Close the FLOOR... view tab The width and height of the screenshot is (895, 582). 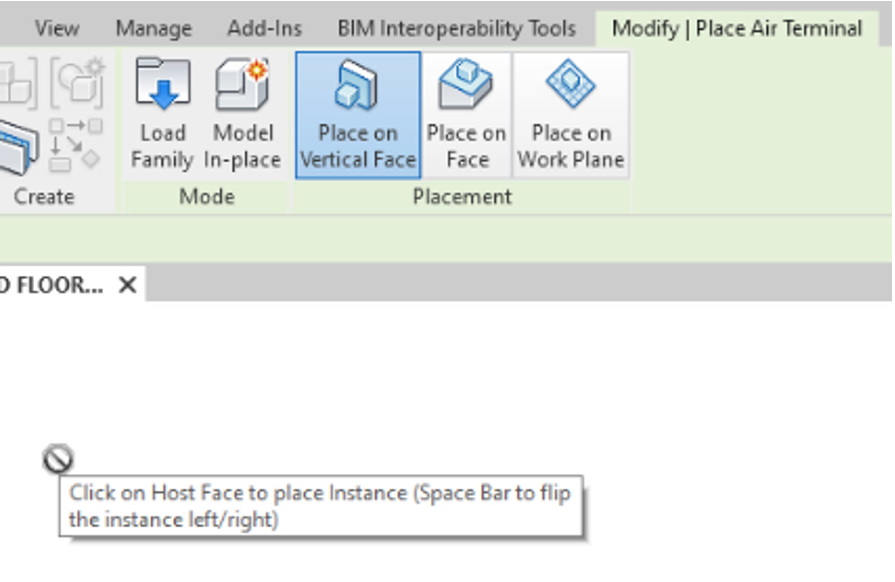click(x=127, y=284)
